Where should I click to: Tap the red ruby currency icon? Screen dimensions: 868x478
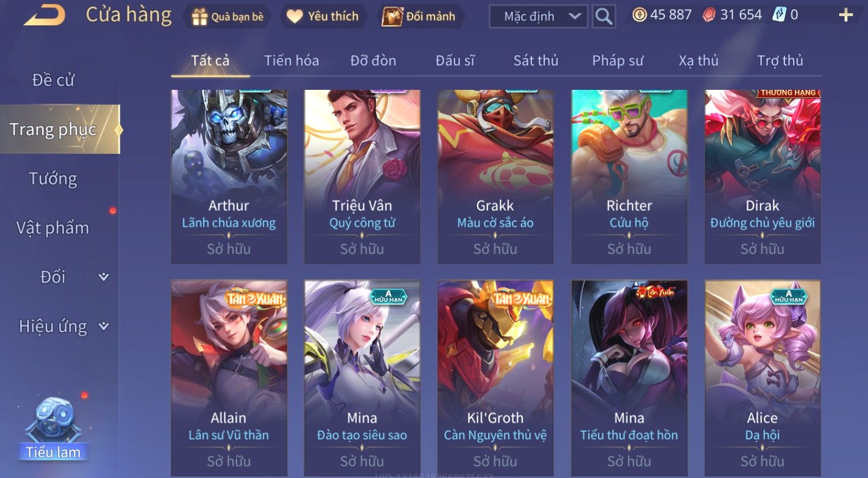click(709, 15)
